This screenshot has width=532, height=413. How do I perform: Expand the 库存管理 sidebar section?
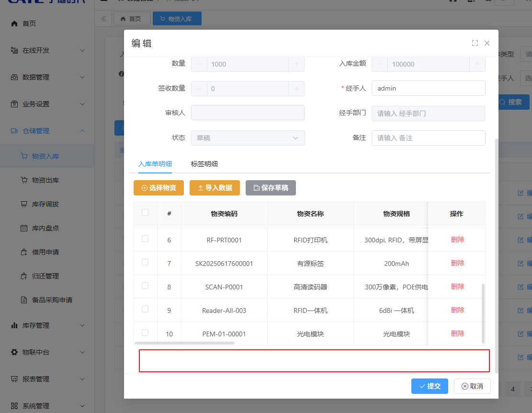pyautogui.click(x=48, y=325)
